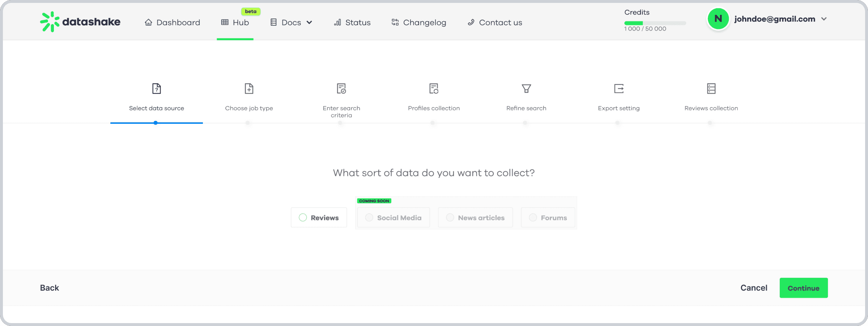Go to the Dashboard tab

pyautogui.click(x=173, y=22)
